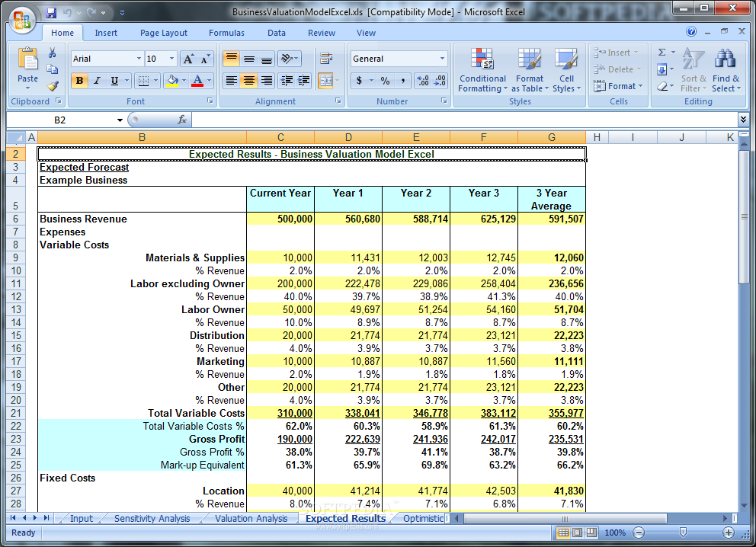Open the Arial font name dropdown

139,59
